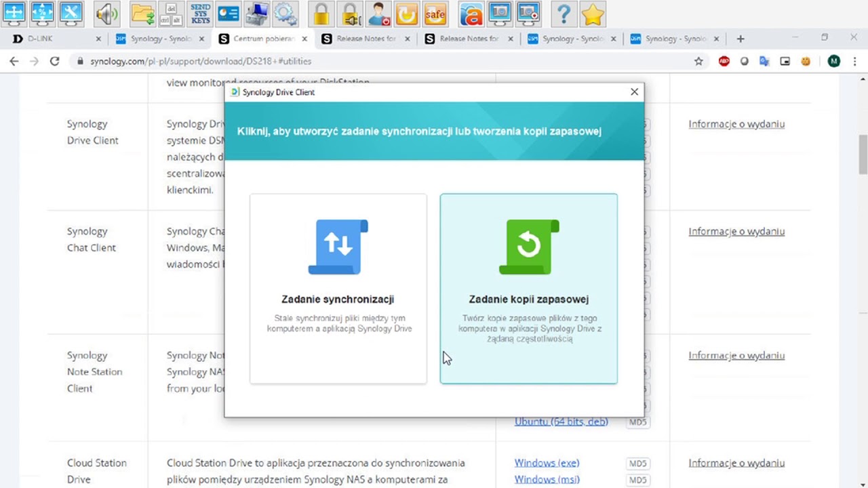
Task: Click the orange restart arrow icon
Action: 407,13
